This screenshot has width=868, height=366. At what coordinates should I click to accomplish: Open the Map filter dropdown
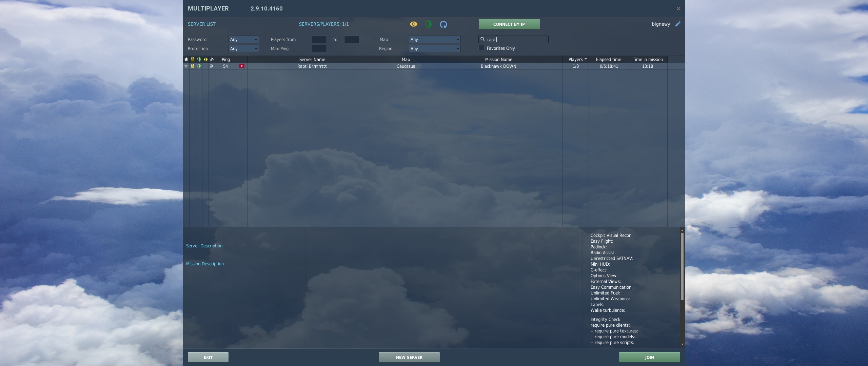[435, 39]
